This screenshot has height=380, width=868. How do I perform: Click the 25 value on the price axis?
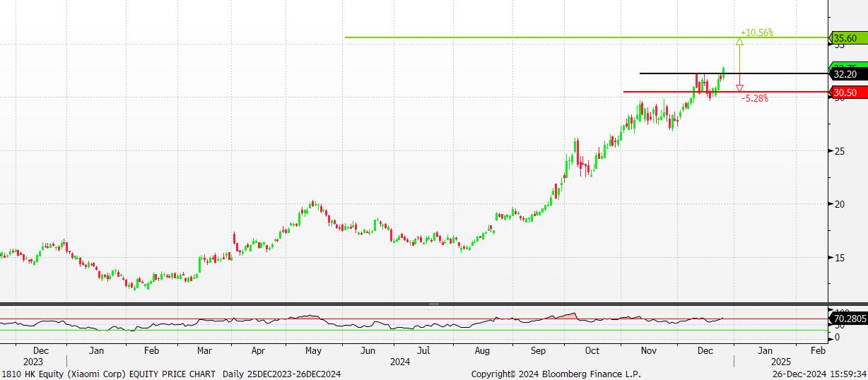(840, 151)
